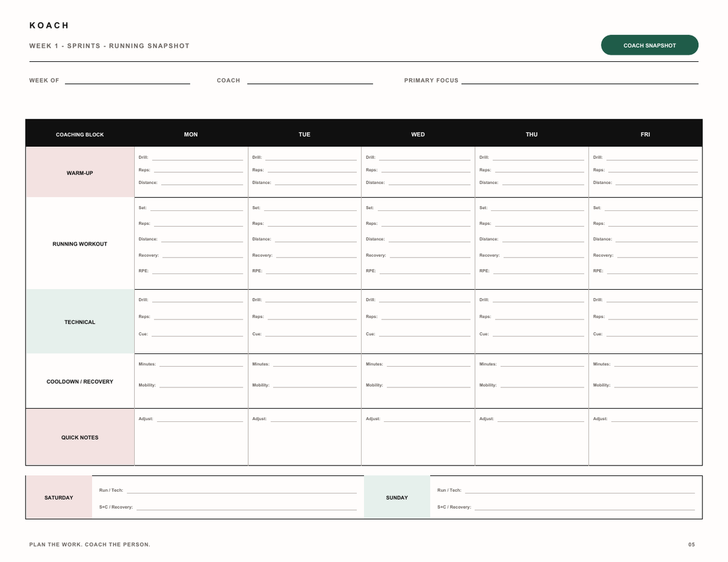
Task: Click Wednesday quick notes Adjust field
Action: [427, 419]
